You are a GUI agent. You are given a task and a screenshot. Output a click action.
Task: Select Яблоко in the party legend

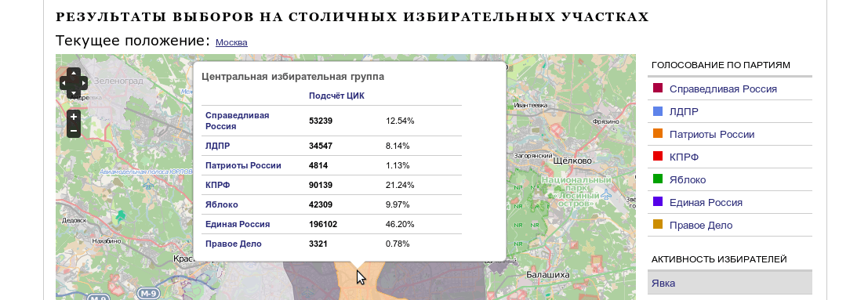tap(688, 180)
